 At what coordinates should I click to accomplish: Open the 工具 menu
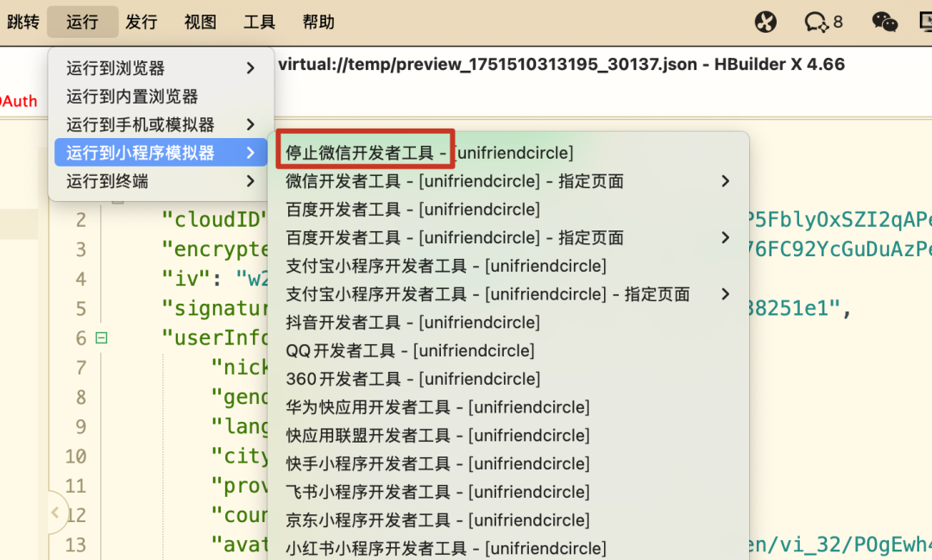pyautogui.click(x=259, y=22)
